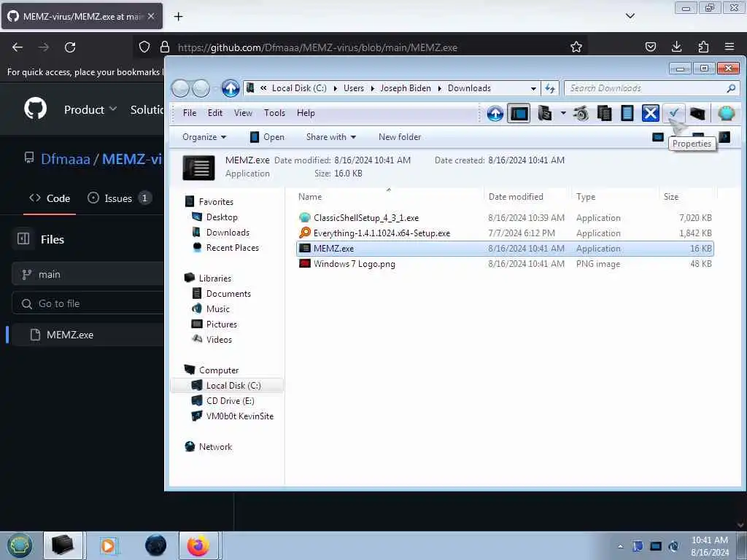The width and height of the screenshot is (747, 560).
Task: Click the Firefox taskbar icon
Action: (198, 545)
